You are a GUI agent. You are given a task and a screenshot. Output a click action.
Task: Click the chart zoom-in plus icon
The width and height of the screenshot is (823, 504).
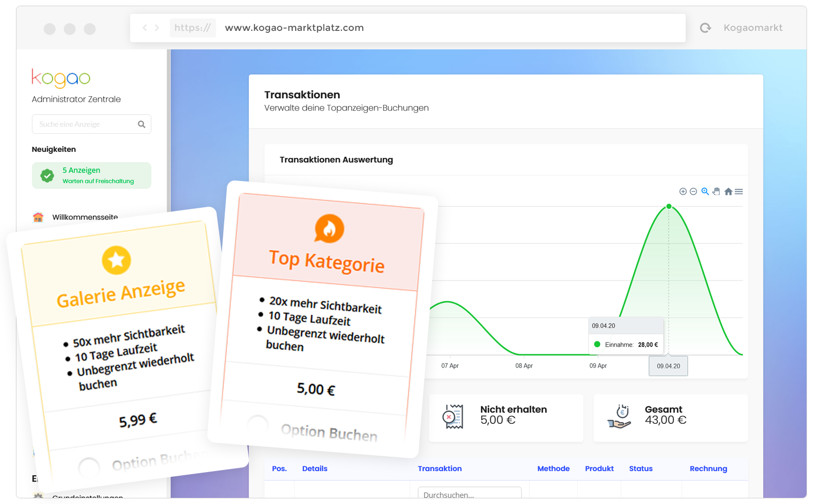(x=683, y=191)
